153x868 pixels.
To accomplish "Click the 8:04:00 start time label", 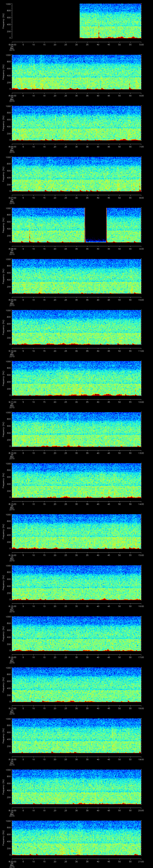I will point(12,44).
